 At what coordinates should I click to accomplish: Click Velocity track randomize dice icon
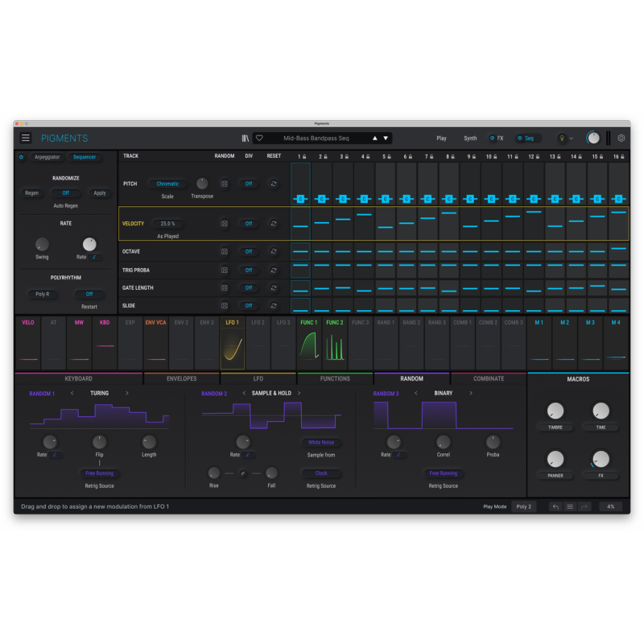[225, 224]
